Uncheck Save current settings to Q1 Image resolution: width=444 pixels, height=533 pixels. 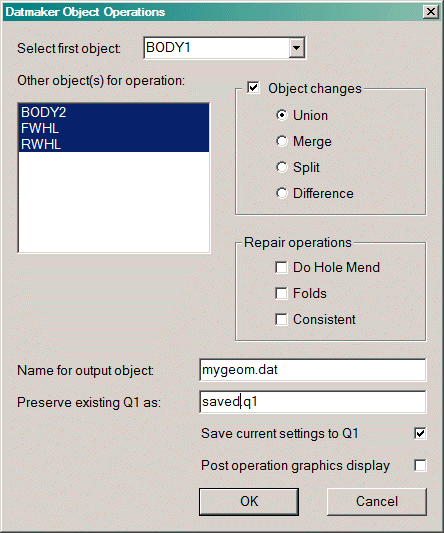coord(420,433)
